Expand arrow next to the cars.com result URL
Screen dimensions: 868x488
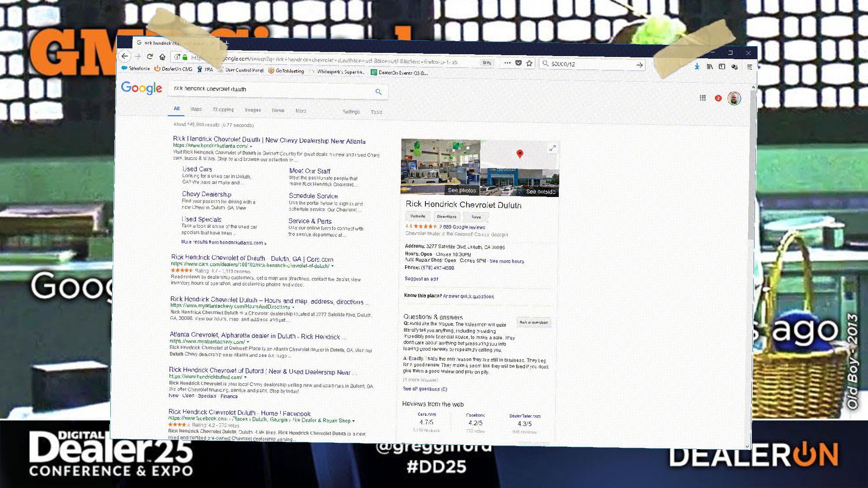pos(332,266)
